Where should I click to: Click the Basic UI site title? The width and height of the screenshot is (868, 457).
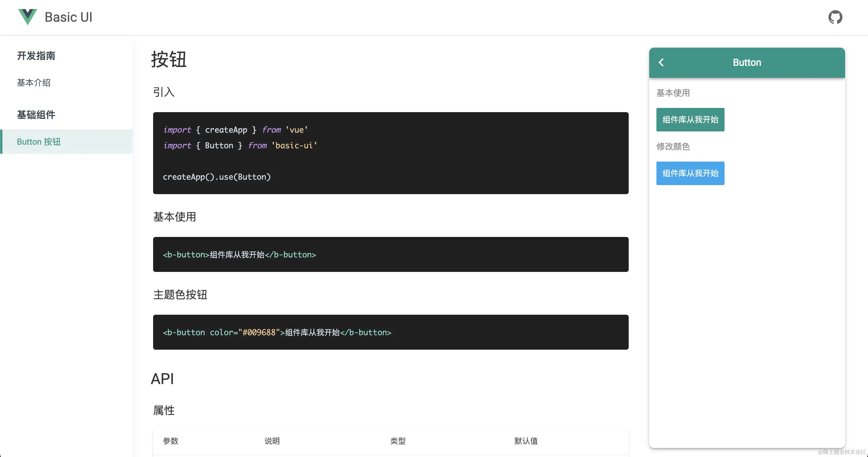pyautogui.click(x=68, y=17)
